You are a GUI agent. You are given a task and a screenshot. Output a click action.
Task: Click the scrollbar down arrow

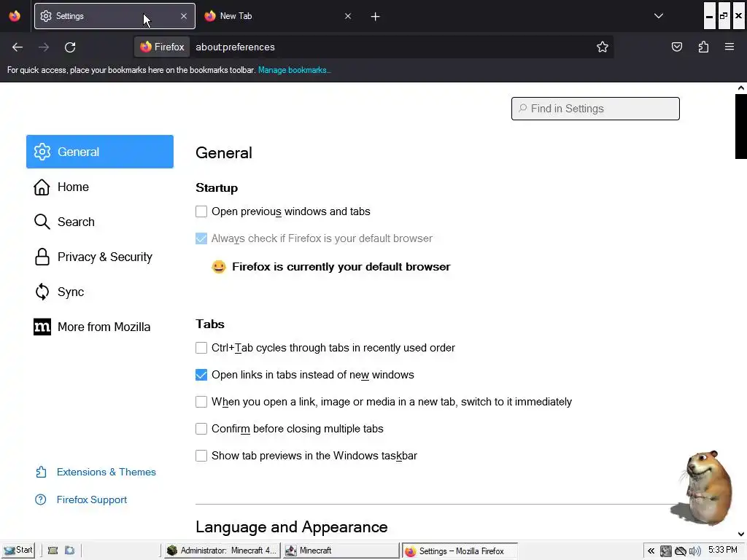pyautogui.click(x=741, y=534)
